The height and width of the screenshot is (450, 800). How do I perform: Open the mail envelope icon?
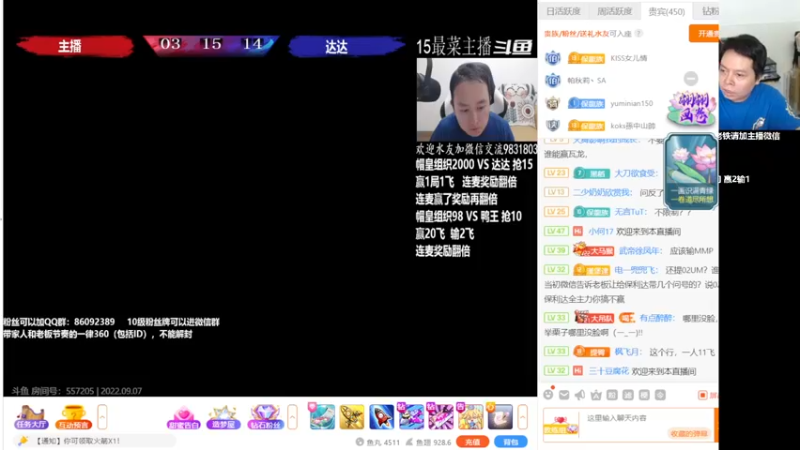564,394
